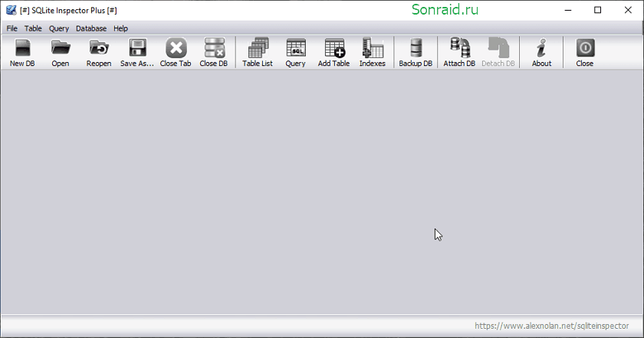Screen dimensions: 644x338
Task: Create a database with New DB icon
Action: coord(22,52)
